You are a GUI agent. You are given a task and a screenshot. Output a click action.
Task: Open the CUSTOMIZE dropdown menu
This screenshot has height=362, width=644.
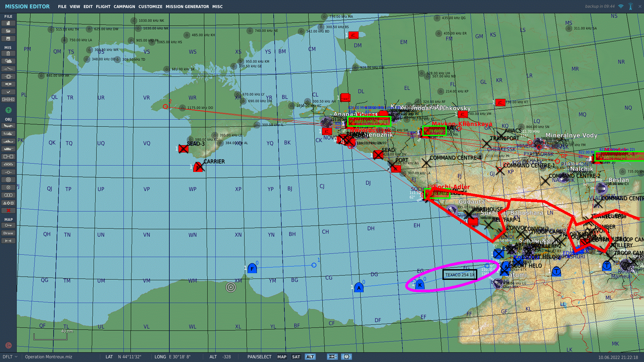pos(150,7)
